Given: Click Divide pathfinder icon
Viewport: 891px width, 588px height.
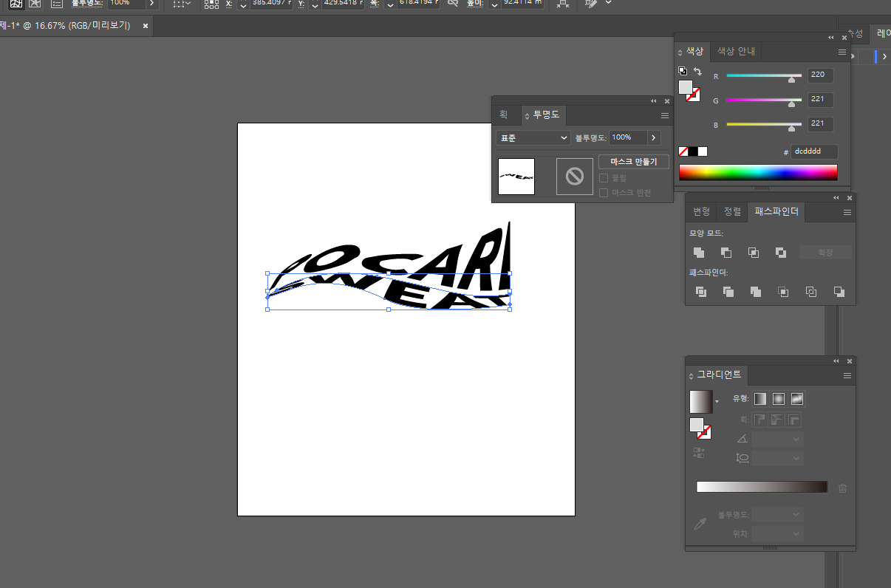Looking at the screenshot, I should pyautogui.click(x=701, y=292).
